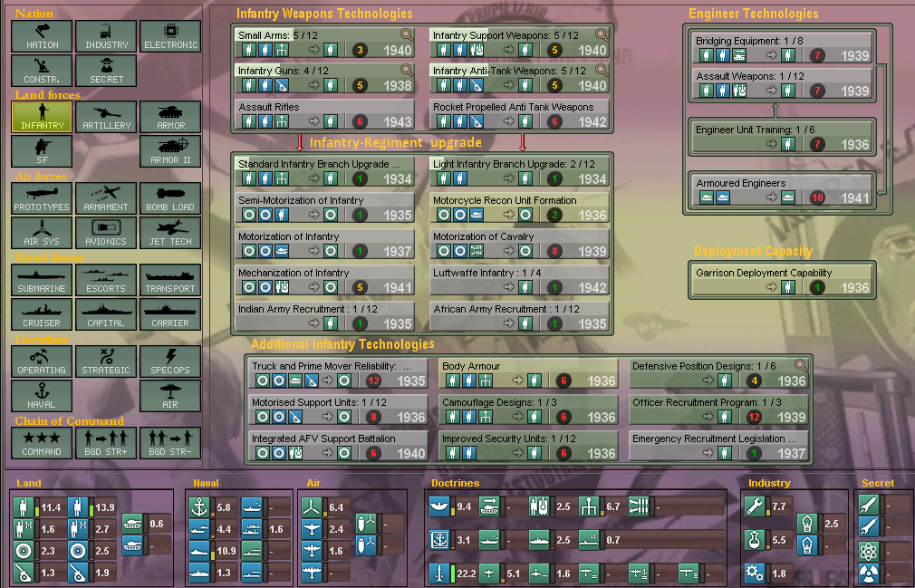This screenshot has width=915, height=588.
Task: Select Integrated AFV Support Battalion
Action: click(338, 446)
